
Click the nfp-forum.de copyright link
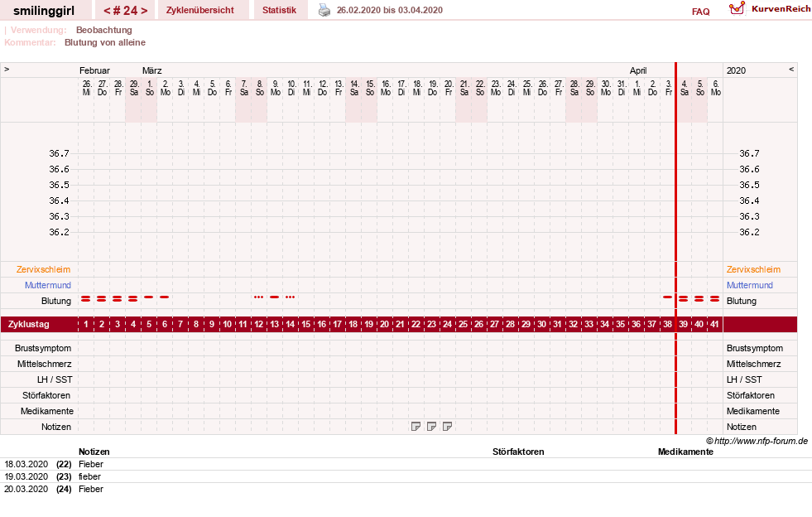coord(757,441)
